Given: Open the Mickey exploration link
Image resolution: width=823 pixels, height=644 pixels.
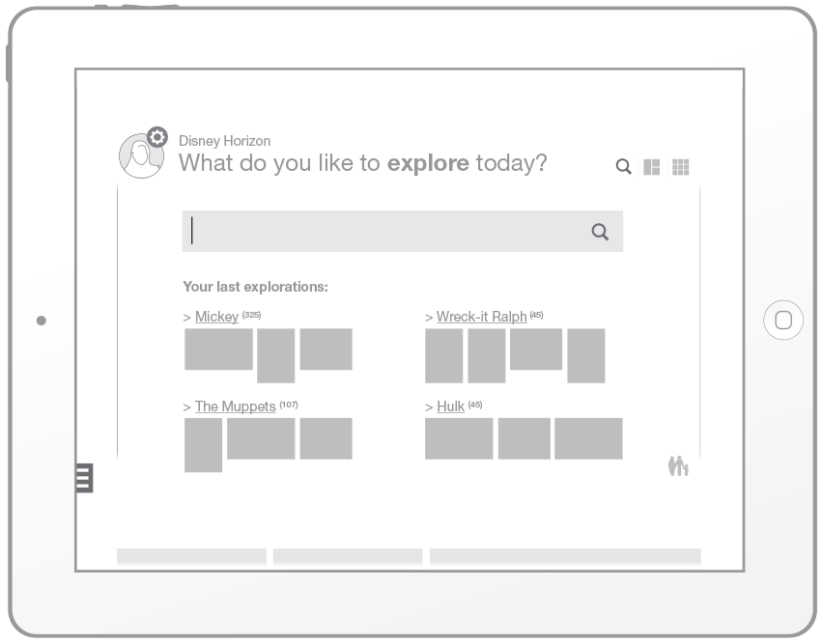Looking at the screenshot, I should [216, 317].
